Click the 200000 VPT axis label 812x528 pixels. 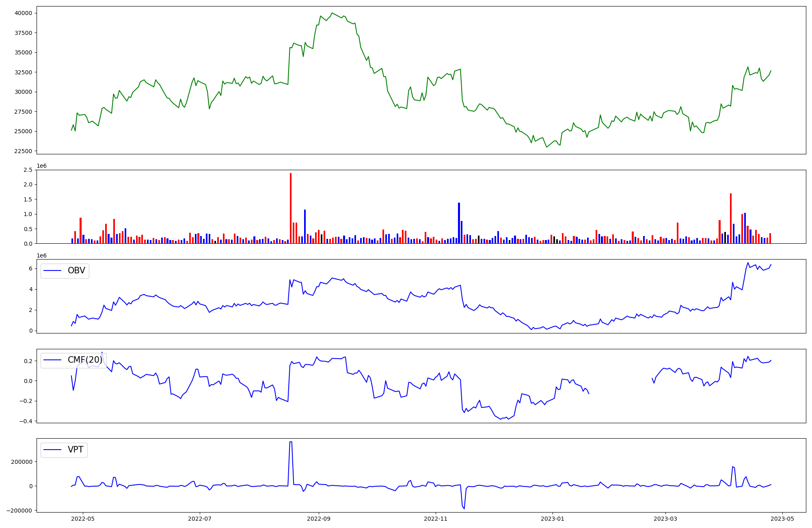click(x=22, y=462)
